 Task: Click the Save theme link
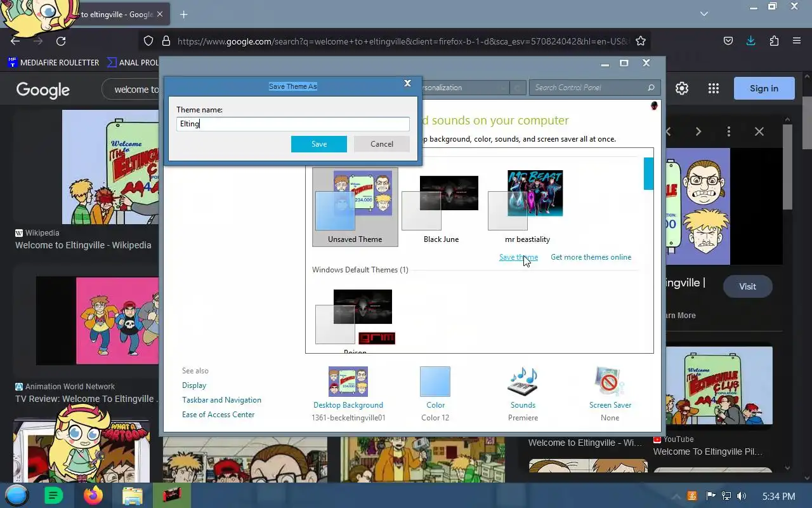tap(518, 257)
